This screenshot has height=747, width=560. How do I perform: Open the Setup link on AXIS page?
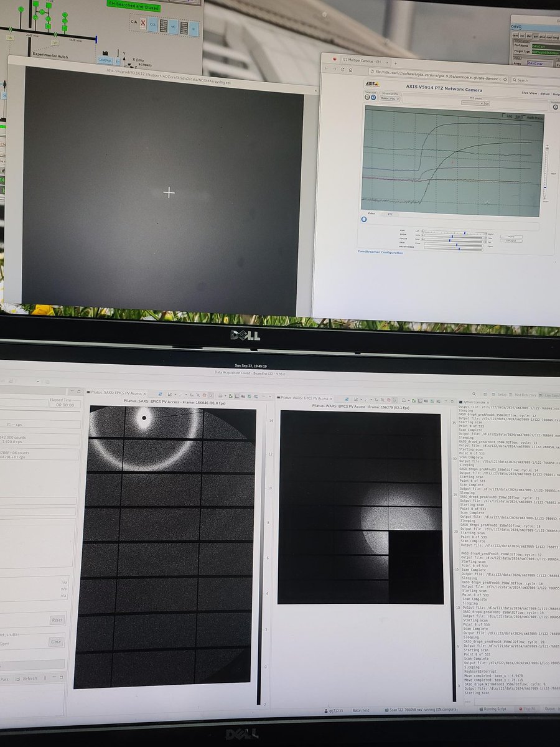coord(545,93)
